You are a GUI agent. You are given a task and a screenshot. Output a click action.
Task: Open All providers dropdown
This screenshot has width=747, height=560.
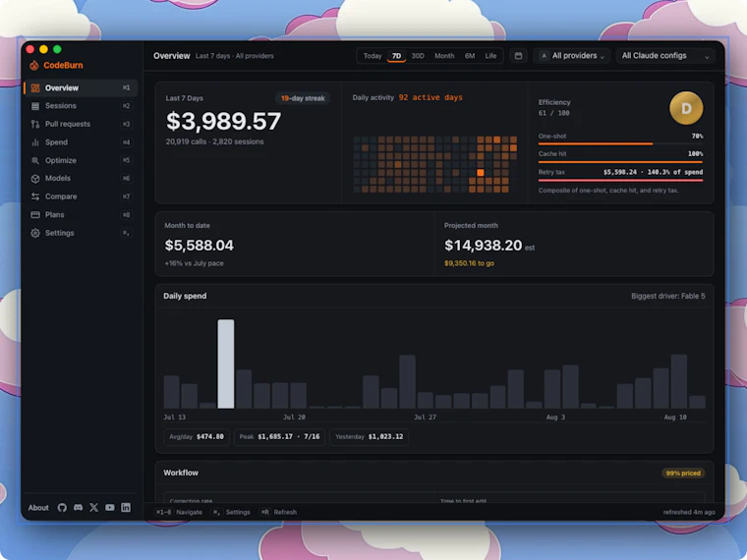(x=572, y=56)
